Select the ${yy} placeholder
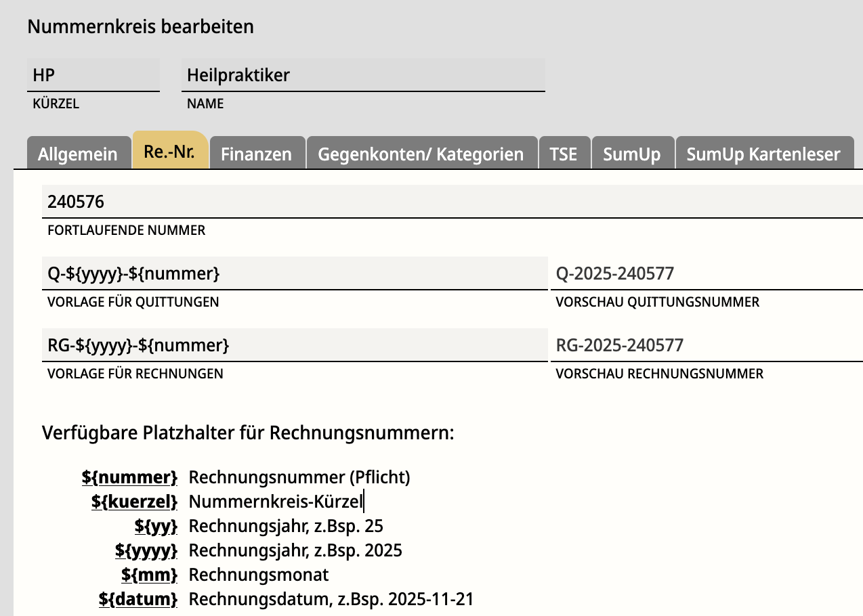Screen dimensions: 863x616 click(x=156, y=526)
